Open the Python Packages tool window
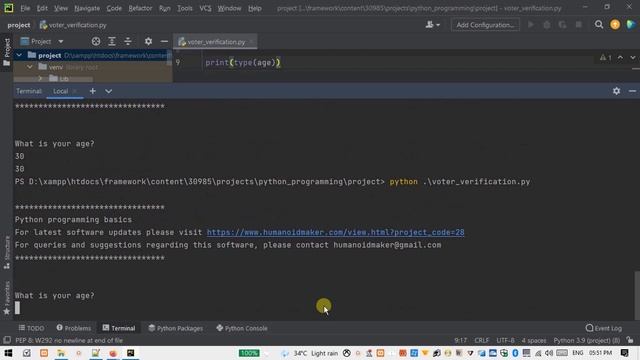The width and height of the screenshot is (640, 360). pos(176,328)
